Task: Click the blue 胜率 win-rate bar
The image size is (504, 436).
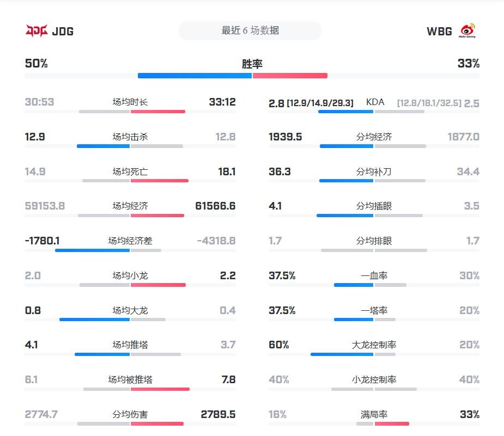Action: tap(195, 76)
